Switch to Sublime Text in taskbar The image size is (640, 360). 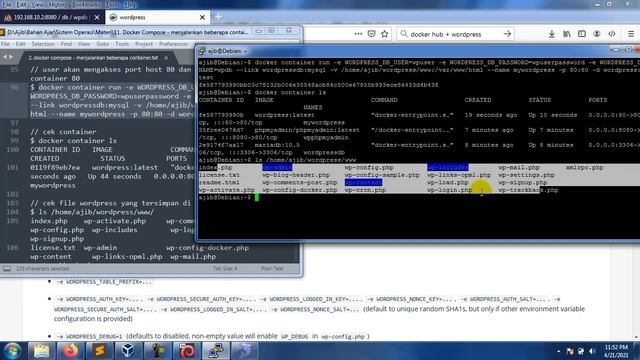(x=100, y=351)
